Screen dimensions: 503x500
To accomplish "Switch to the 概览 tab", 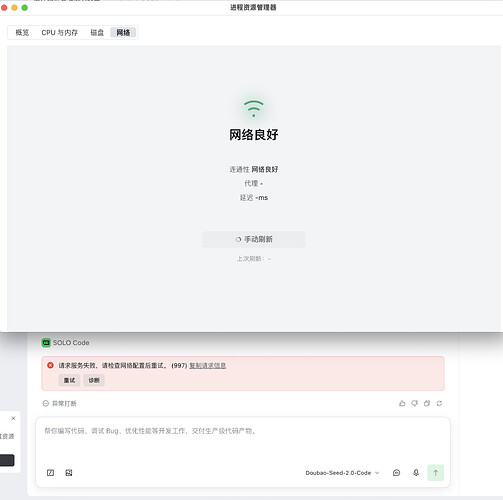I will pos(22,33).
